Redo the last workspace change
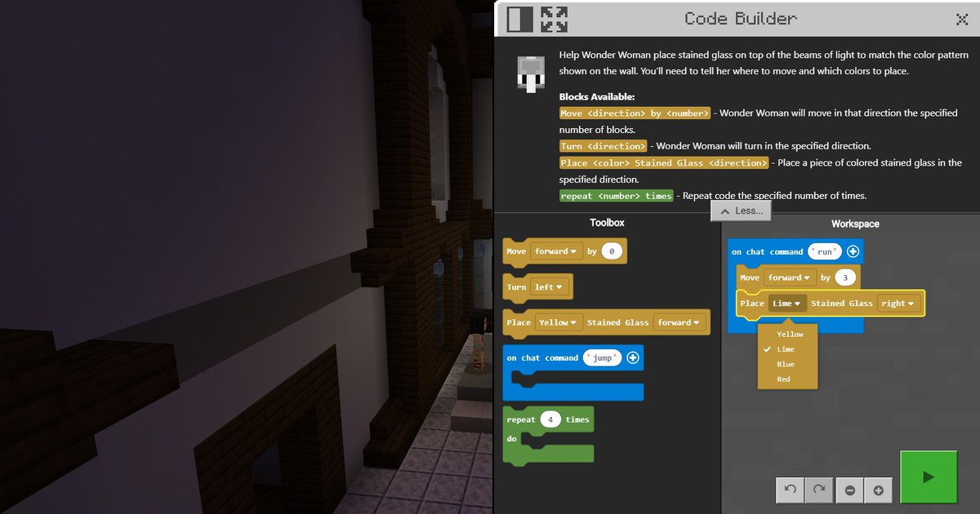 (x=819, y=490)
